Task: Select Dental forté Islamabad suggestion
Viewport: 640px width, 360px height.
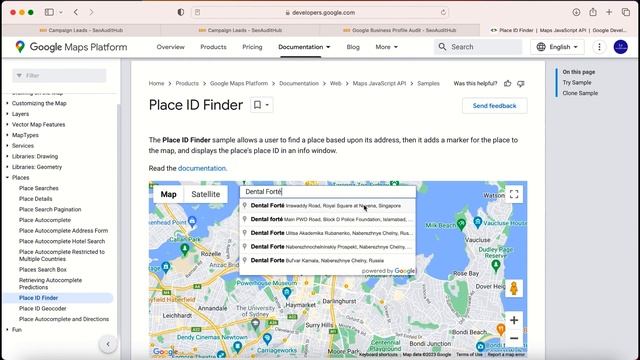Action: [328, 219]
